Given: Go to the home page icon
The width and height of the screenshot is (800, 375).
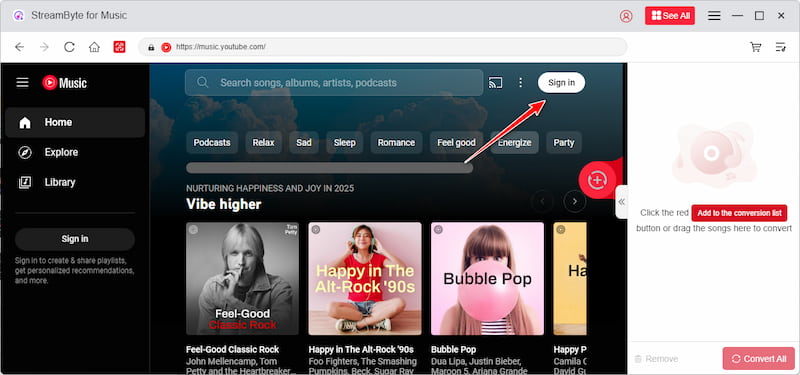Looking at the screenshot, I should (x=94, y=47).
